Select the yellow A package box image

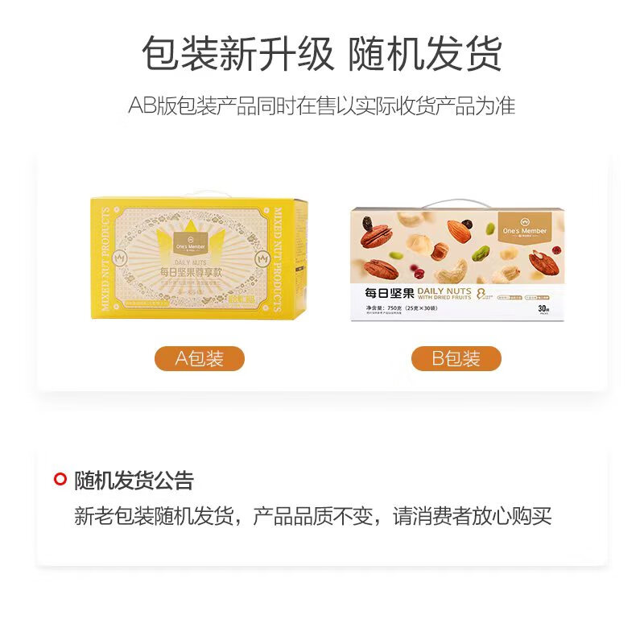coord(199,256)
